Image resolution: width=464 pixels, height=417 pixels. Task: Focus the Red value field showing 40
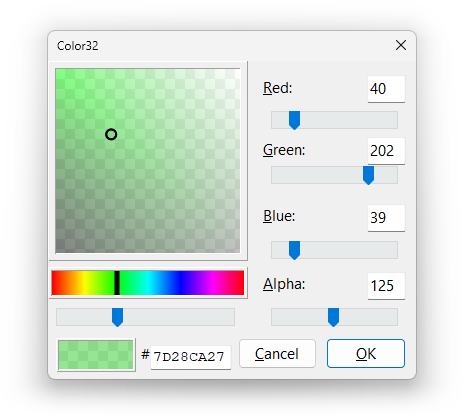(386, 89)
